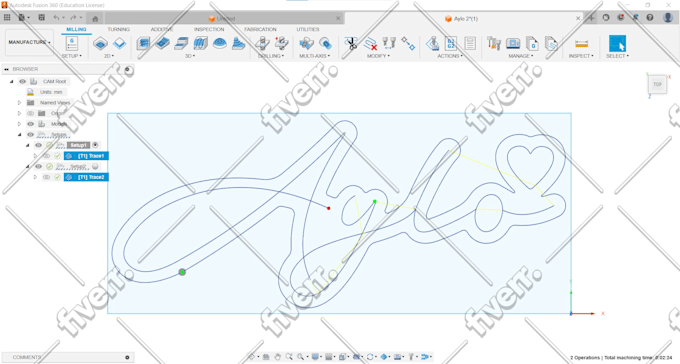Expand the Actions dropdown
The image size is (680, 364).
[x=450, y=56]
